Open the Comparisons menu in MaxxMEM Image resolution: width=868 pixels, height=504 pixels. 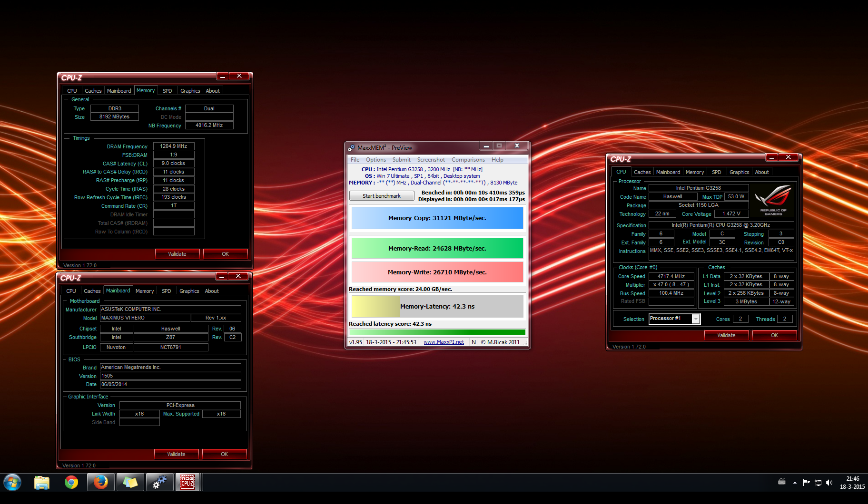pos(468,160)
